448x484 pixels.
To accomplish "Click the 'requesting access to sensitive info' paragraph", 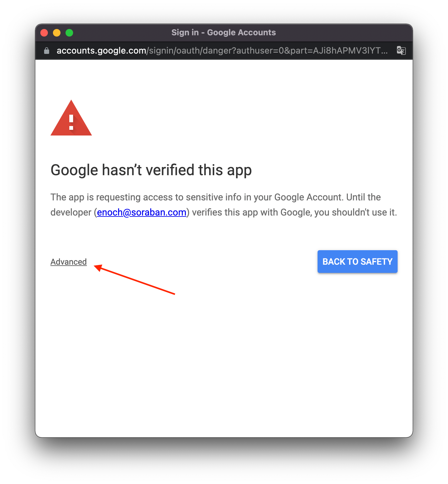I will click(x=224, y=205).
